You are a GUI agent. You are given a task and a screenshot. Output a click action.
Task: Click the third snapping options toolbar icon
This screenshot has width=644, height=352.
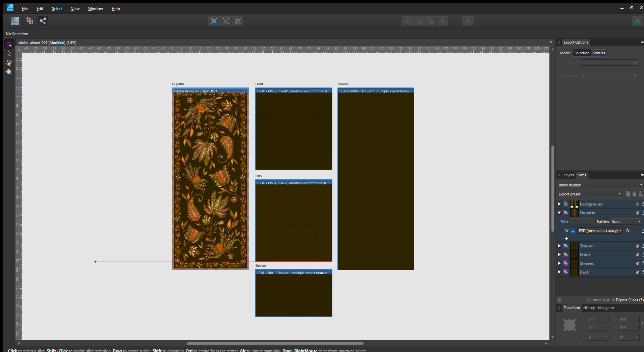[x=238, y=21]
